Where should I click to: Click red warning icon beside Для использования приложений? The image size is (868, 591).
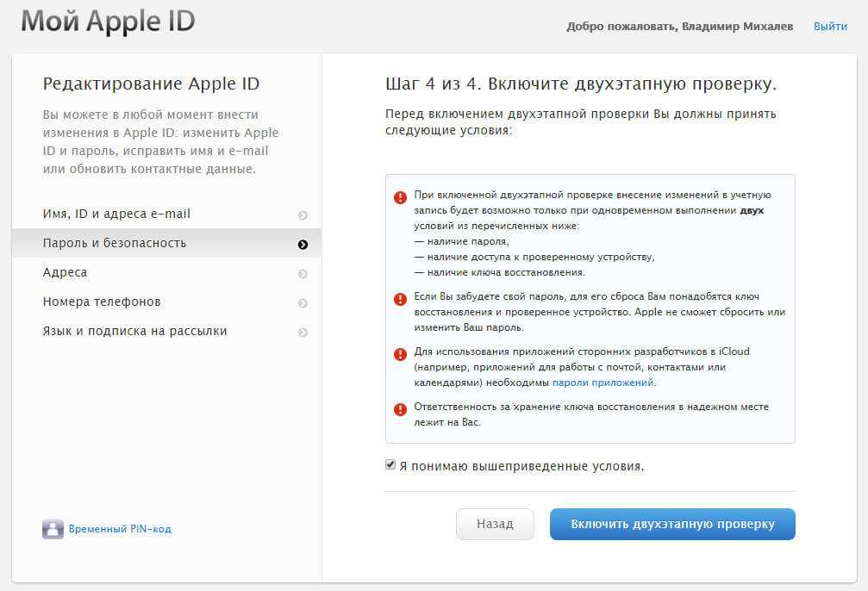tap(400, 354)
